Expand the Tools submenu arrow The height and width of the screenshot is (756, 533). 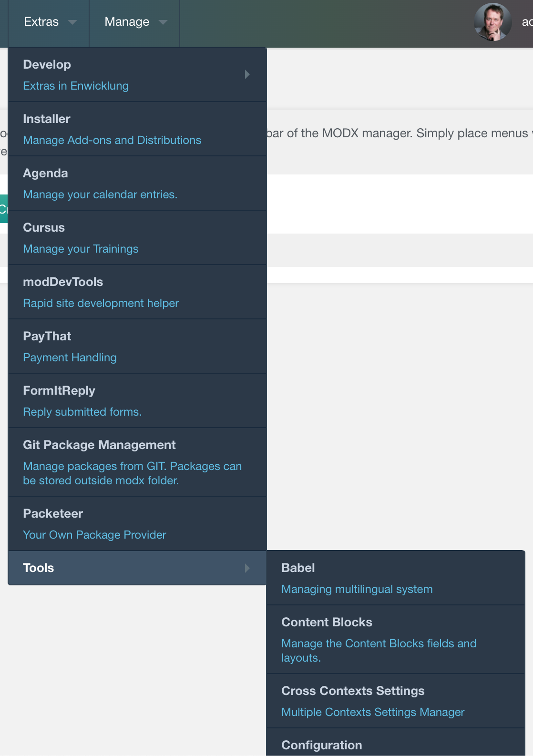tap(247, 568)
